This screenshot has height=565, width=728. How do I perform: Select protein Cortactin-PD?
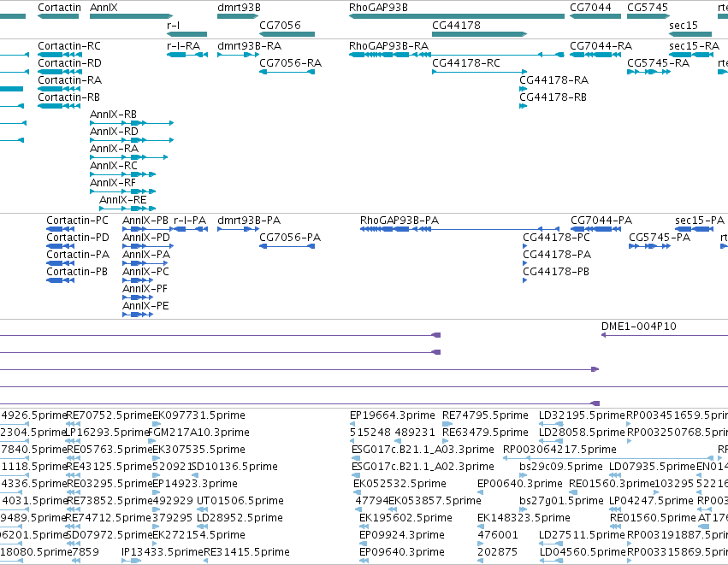click(61, 246)
